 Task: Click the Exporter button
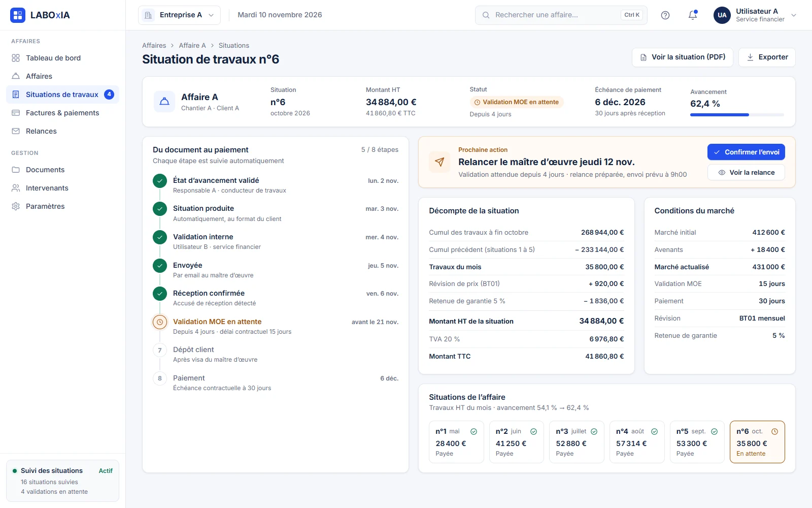(x=767, y=57)
